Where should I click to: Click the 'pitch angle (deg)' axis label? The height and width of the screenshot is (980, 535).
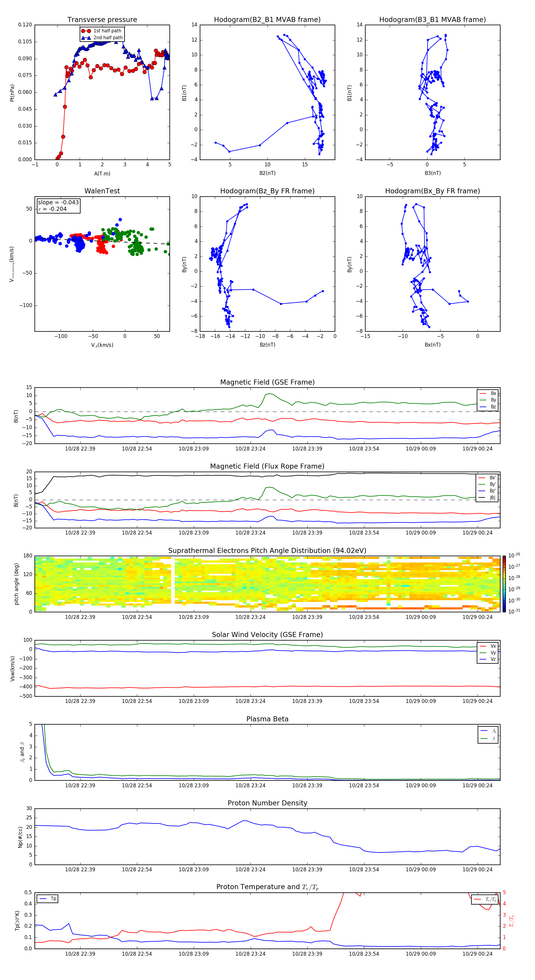pyautogui.click(x=16, y=584)
